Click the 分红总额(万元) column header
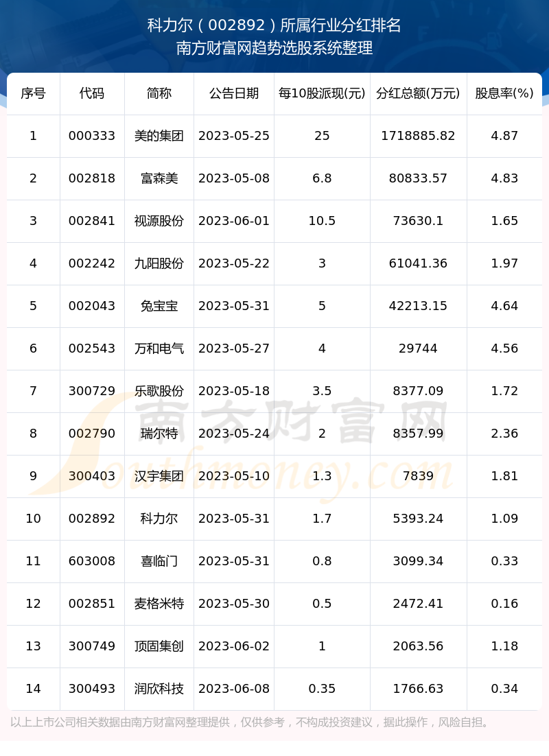This screenshot has width=549, height=756. (x=418, y=93)
